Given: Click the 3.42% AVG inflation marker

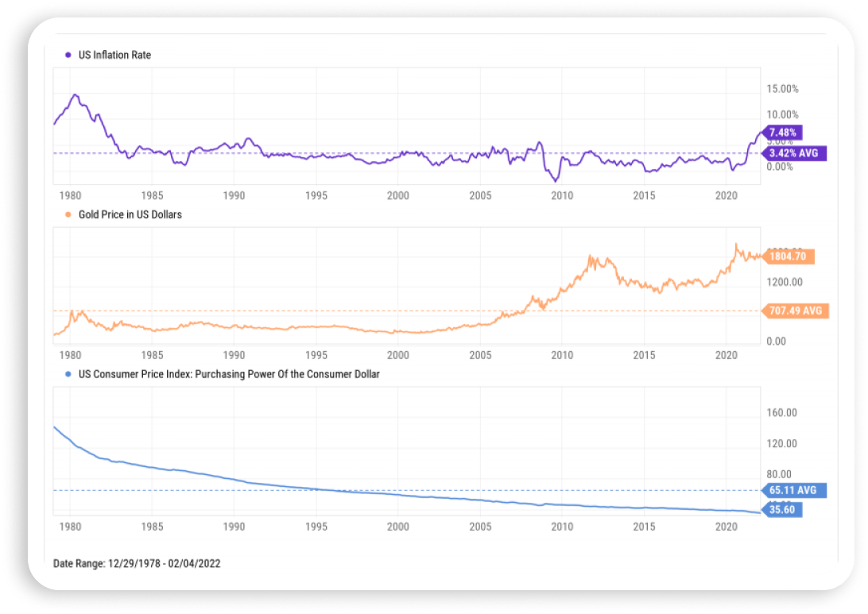Looking at the screenshot, I should [794, 153].
